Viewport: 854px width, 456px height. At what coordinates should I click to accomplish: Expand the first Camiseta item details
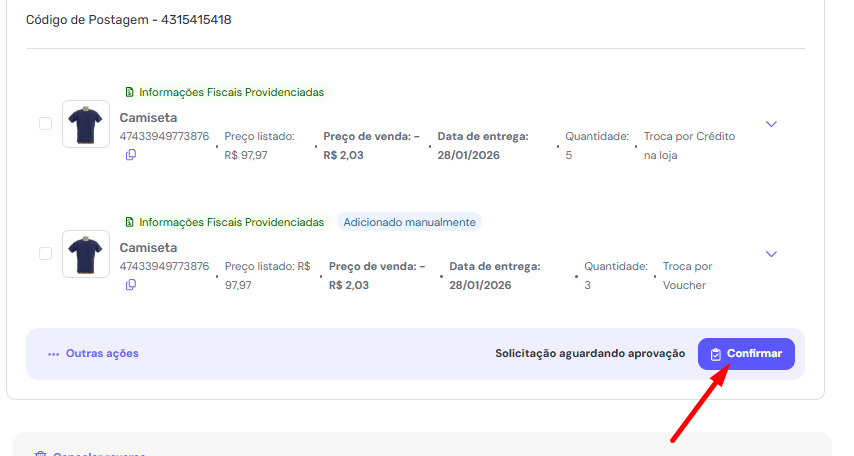tap(771, 124)
